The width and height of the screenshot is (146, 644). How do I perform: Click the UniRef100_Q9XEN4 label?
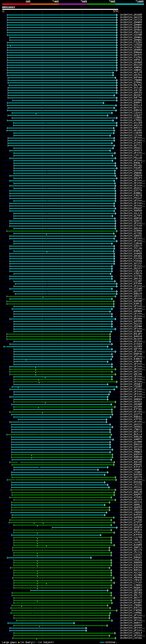point(131,100)
